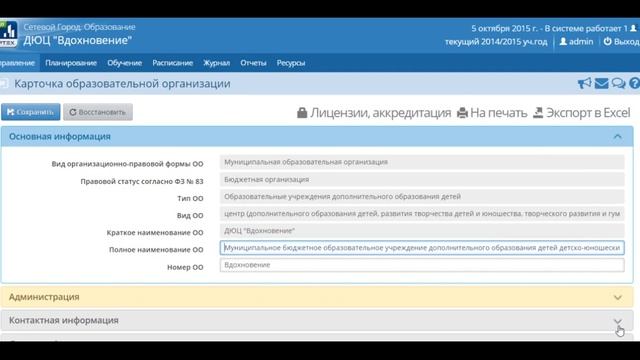The width and height of the screenshot is (640, 360).
Task: Click the lock icon beside Лицензии, аккредитация
Action: (302, 113)
